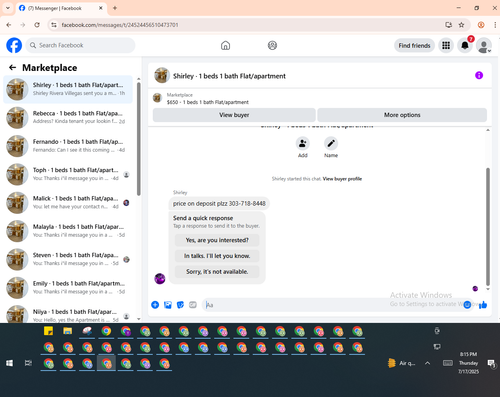The height and width of the screenshot is (397, 500).
Task: Open the Groups icon in top bar
Action: [272, 45]
